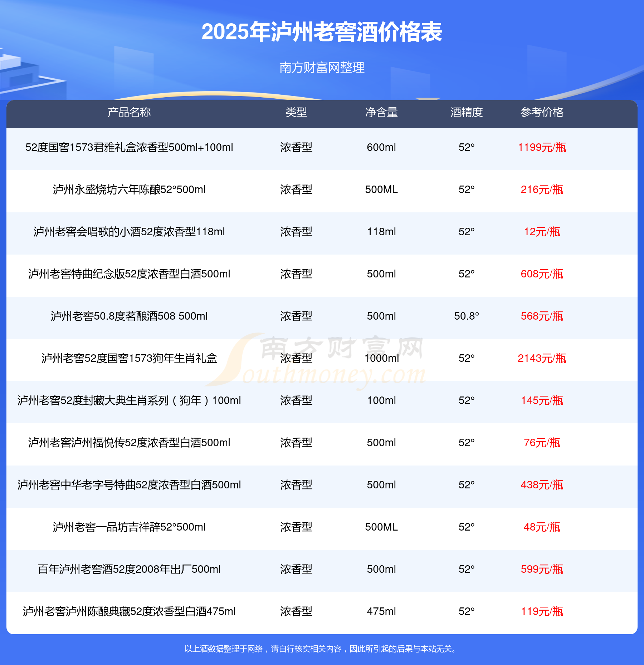Click "浓香型" type in the 中华老字号特曲 row
Viewport: 644px width, 665px height.
click(x=296, y=485)
